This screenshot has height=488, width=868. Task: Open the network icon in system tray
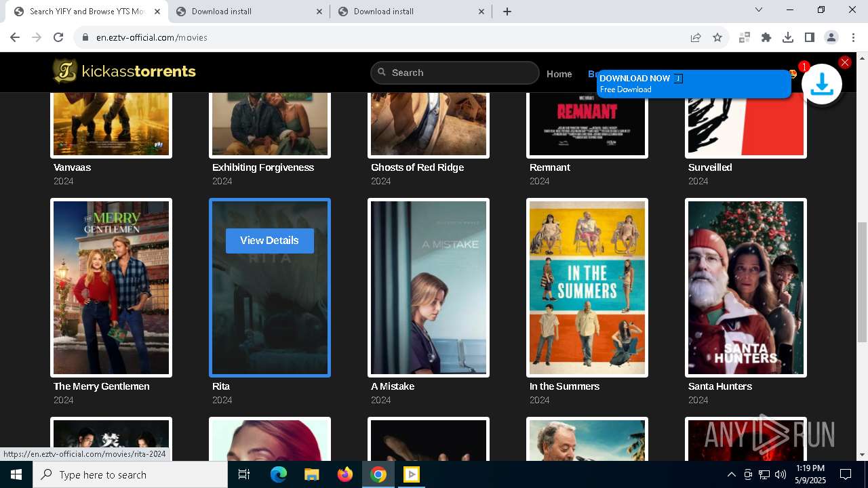coord(764,474)
